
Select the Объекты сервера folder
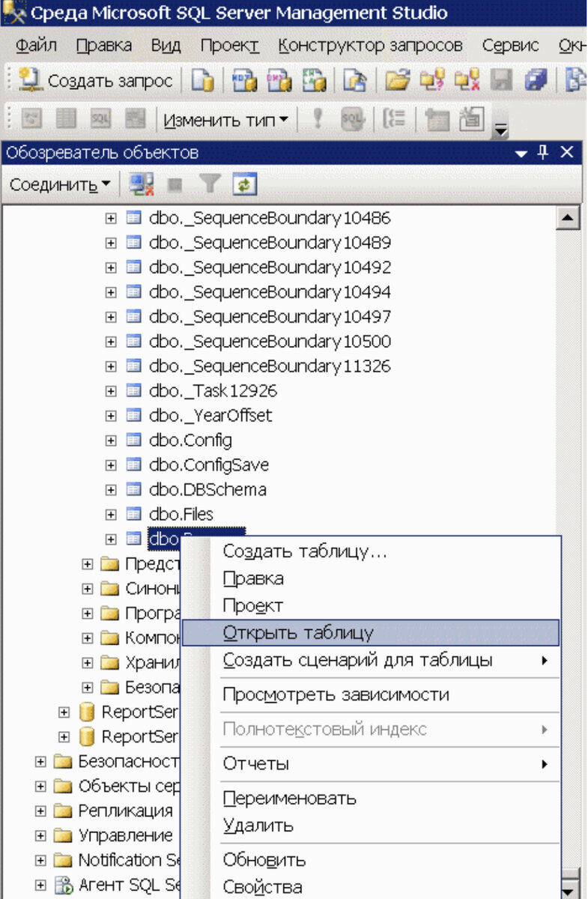point(129,787)
